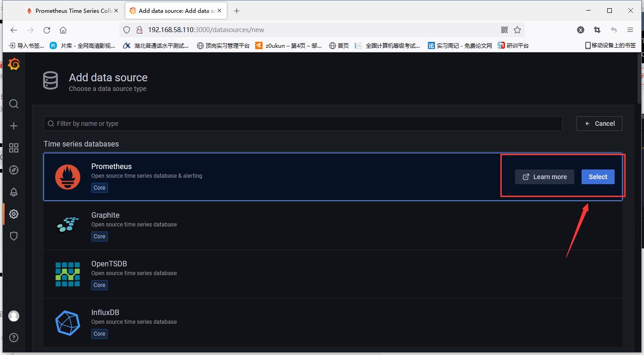Click the Time series databases heading
644x355 pixels.
[x=81, y=144]
